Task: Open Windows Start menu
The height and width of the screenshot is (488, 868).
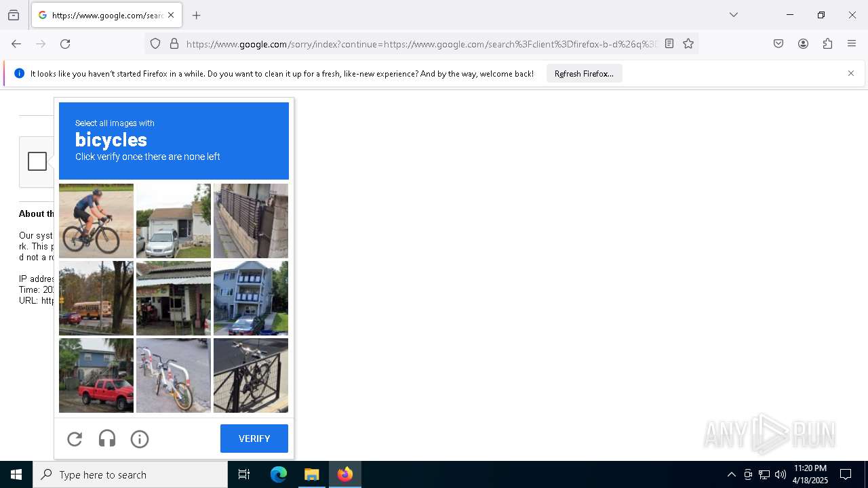Action: [16, 474]
